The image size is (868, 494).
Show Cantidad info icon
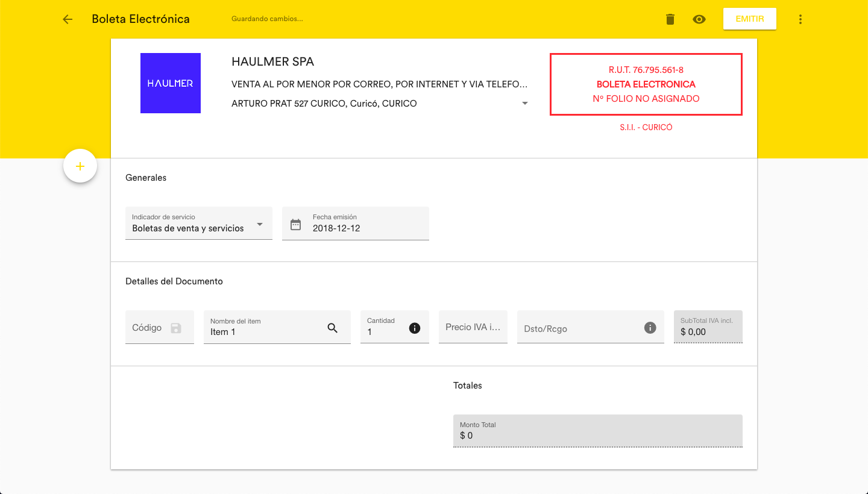(415, 328)
